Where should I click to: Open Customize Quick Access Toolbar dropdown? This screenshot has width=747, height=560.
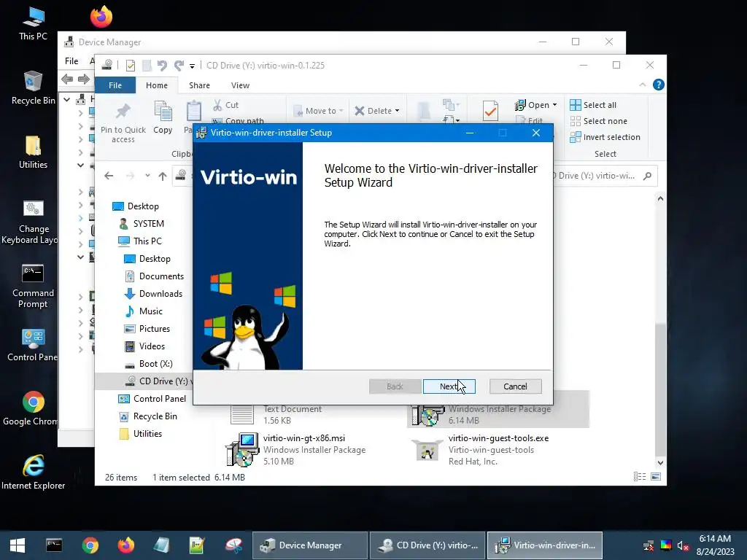192,66
